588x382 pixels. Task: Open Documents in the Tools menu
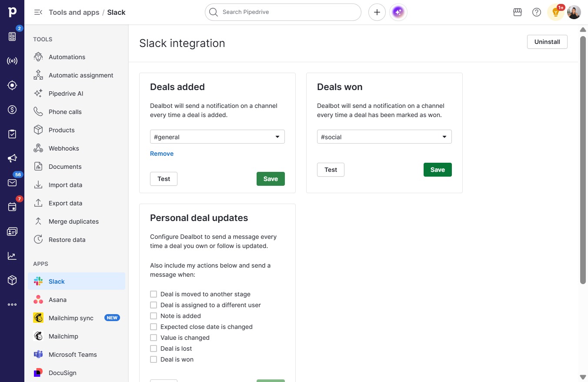77,167
